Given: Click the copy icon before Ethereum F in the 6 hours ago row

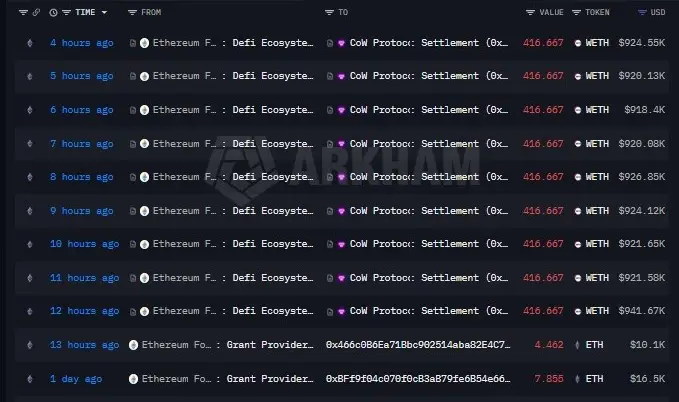Looking at the screenshot, I should (x=133, y=110).
